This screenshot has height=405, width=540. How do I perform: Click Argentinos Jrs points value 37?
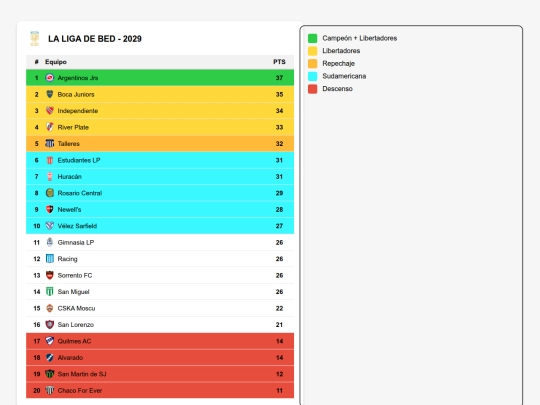[279, 78]
